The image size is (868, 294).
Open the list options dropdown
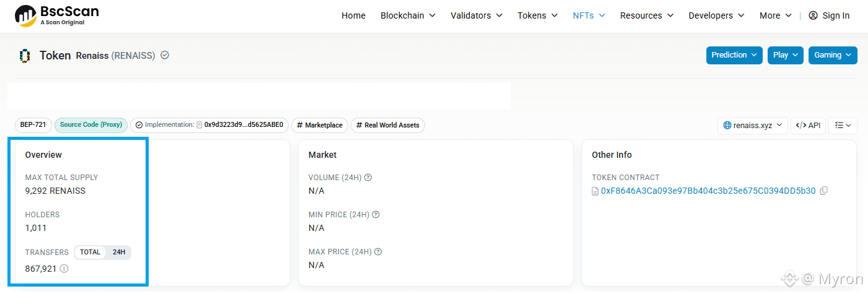coord(843,125)
